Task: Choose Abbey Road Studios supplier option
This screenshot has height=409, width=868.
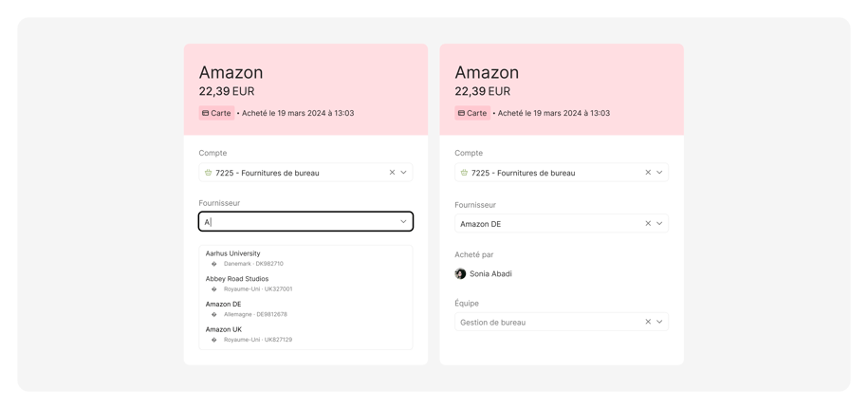Action: 237,279
